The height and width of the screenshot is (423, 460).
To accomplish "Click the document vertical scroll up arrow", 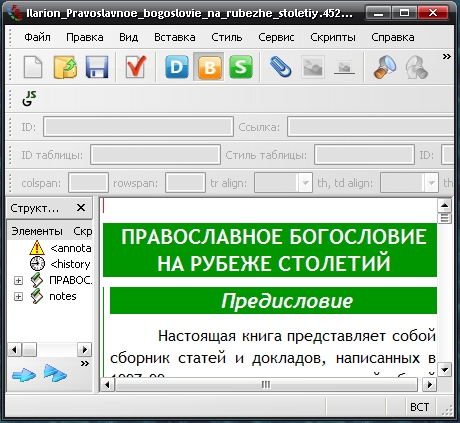I will click(444, 205).
